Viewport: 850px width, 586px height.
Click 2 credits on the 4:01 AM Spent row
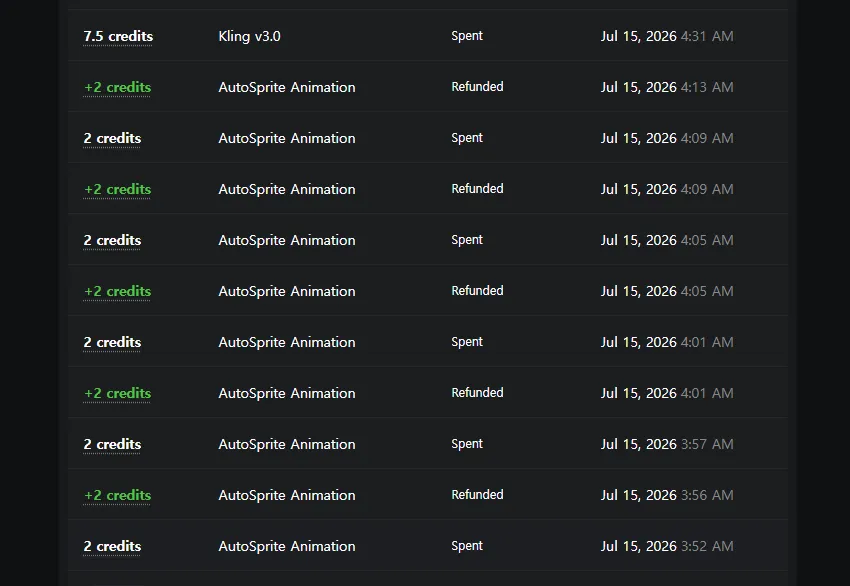(112, 342)
